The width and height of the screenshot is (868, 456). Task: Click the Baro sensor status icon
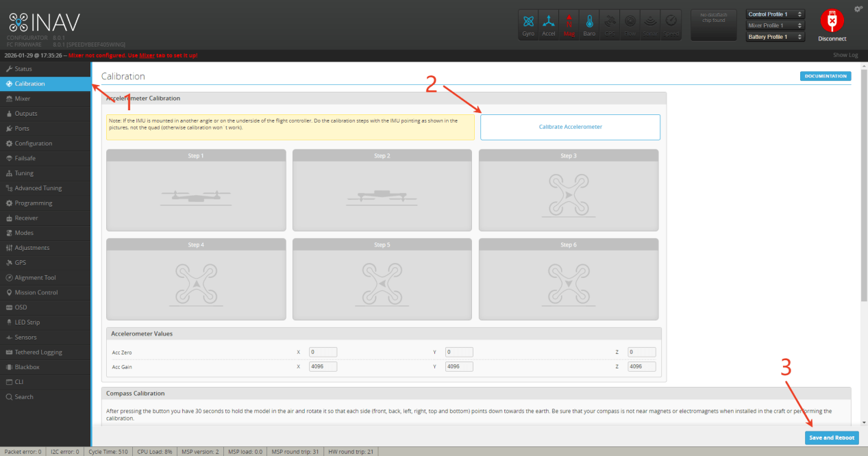[589, 24]
